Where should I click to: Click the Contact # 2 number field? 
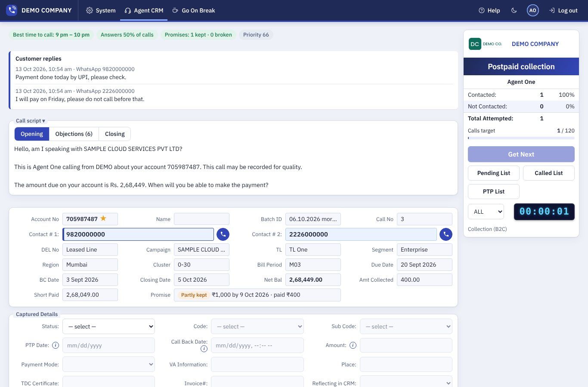(x=361, y=234)
